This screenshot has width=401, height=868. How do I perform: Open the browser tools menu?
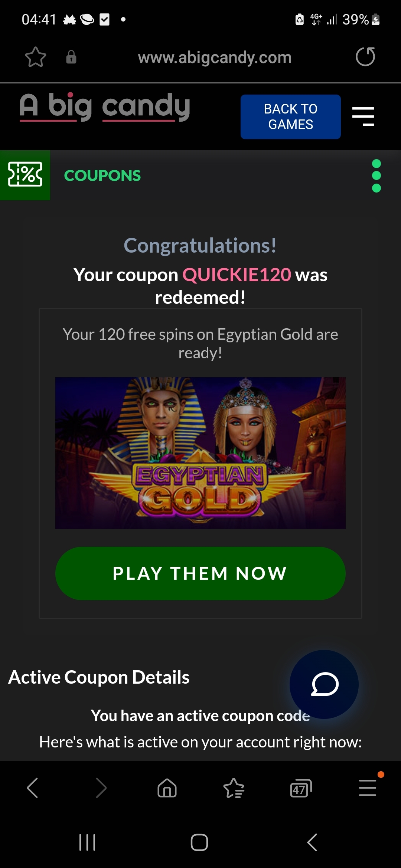tap(368, 788)
